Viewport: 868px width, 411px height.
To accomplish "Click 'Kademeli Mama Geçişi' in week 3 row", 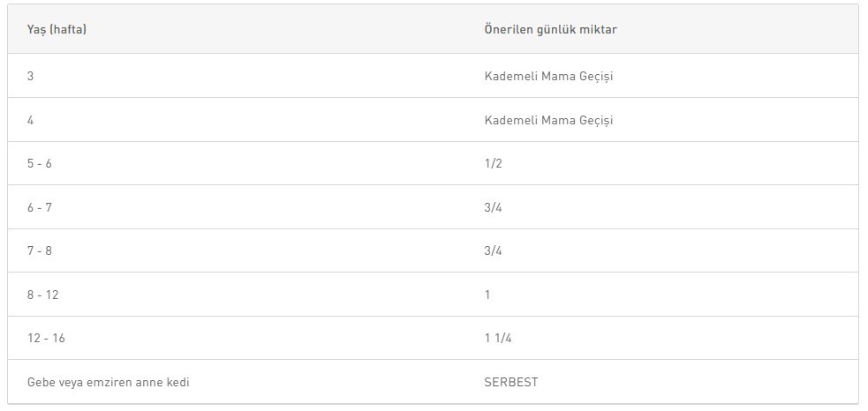I will pos(548,77).
